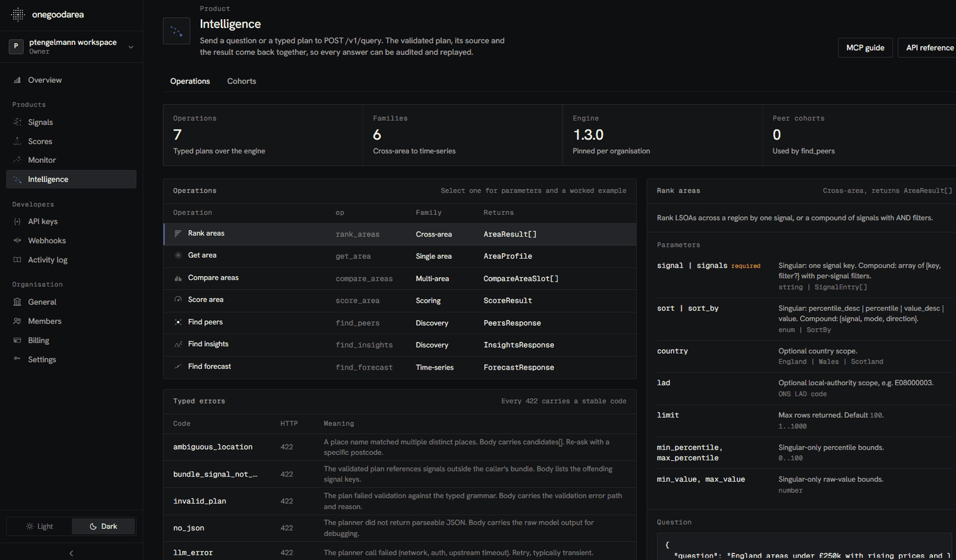Open the MCP guide
This screenshot has height=560, width=956.
click(865, 48)
